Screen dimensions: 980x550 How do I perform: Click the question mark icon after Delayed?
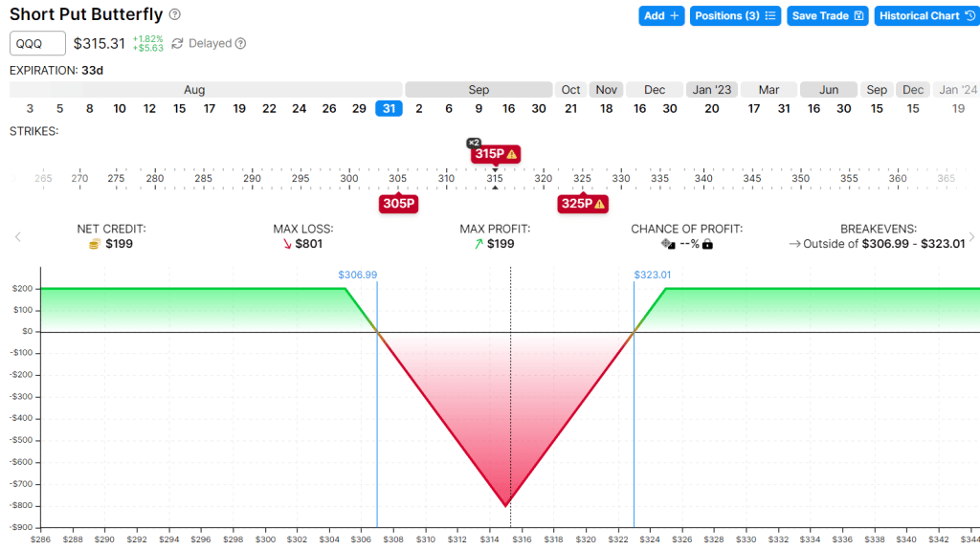(x=240, y=43)
